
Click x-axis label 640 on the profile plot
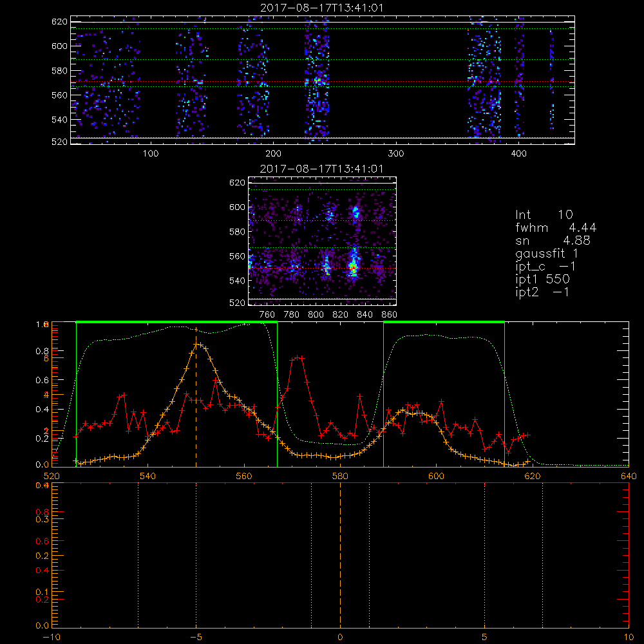[x=629, y=476]
